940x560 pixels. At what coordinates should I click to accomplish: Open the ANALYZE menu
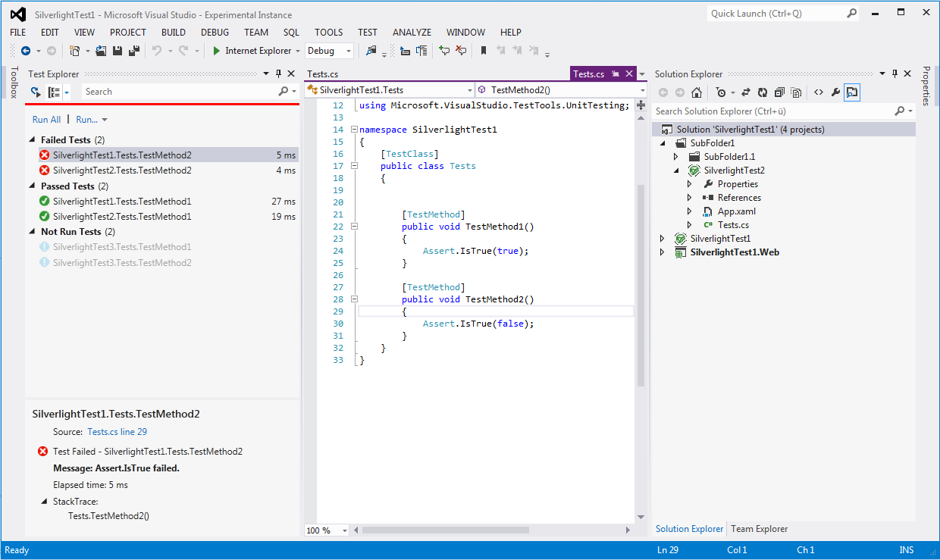(x=412, y=33)
